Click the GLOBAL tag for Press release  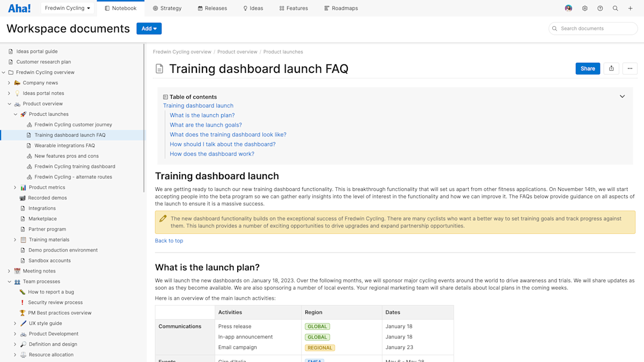(317, 326)
